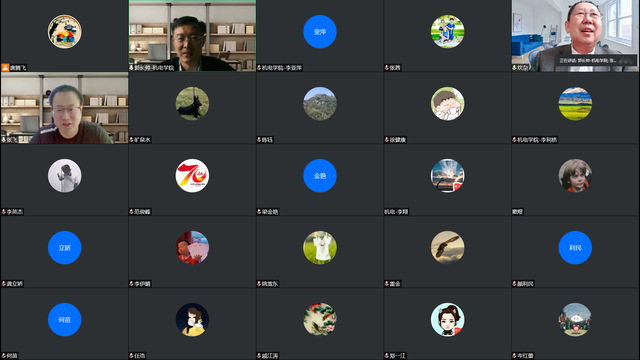Select the blue 何苗 avatar circle
Screen dimensions: 640x360
pos(64,320)
